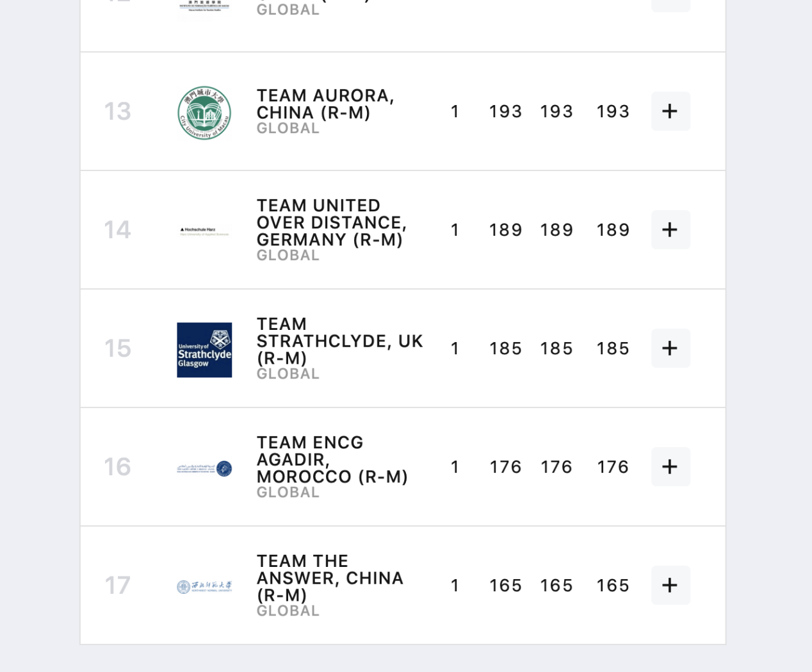Open Team United Over Distance, Germany link
The image size is (812, 672).
[331, 222]
